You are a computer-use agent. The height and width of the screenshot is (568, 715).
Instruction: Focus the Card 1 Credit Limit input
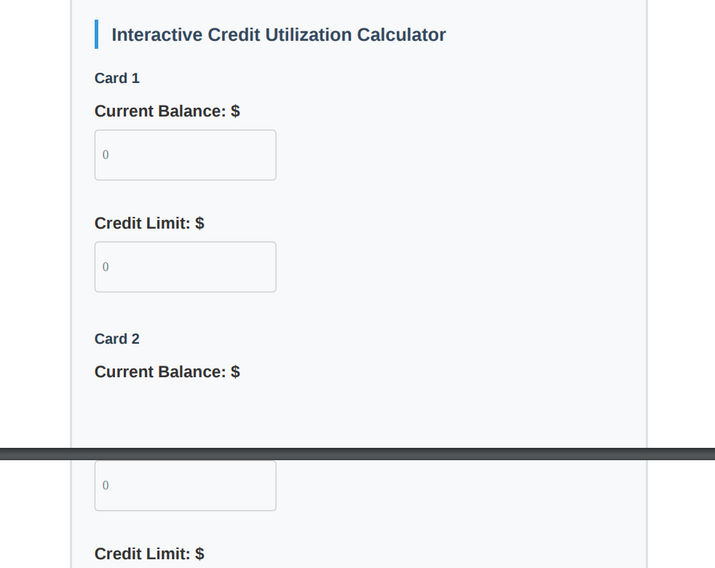[185, 267]
